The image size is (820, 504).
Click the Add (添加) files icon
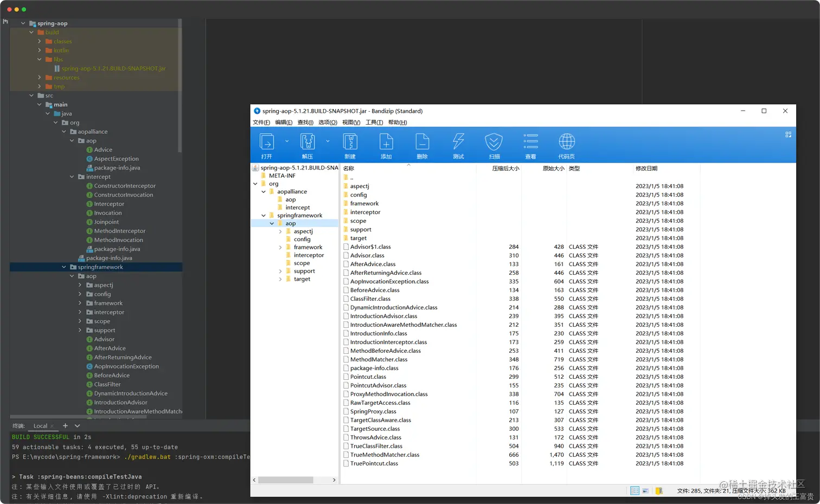click(x=386, y=141)
